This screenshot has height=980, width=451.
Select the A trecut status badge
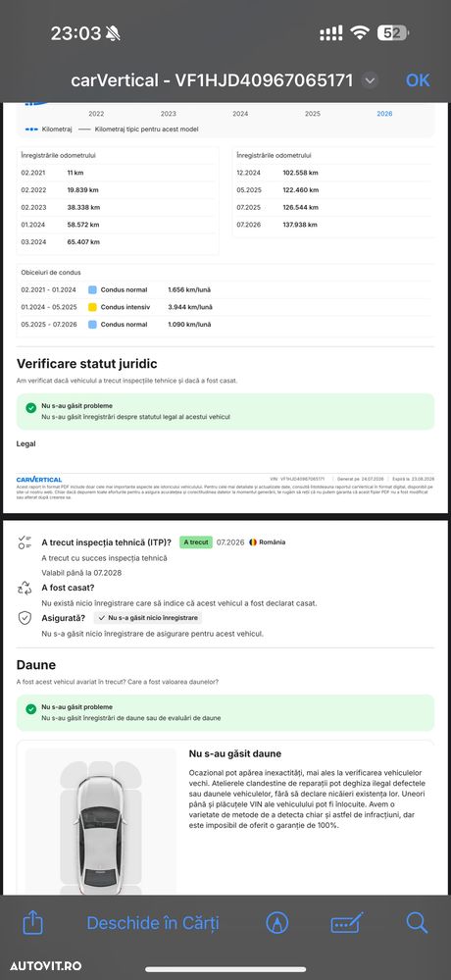pyautogui.click(x=196, y=542)
